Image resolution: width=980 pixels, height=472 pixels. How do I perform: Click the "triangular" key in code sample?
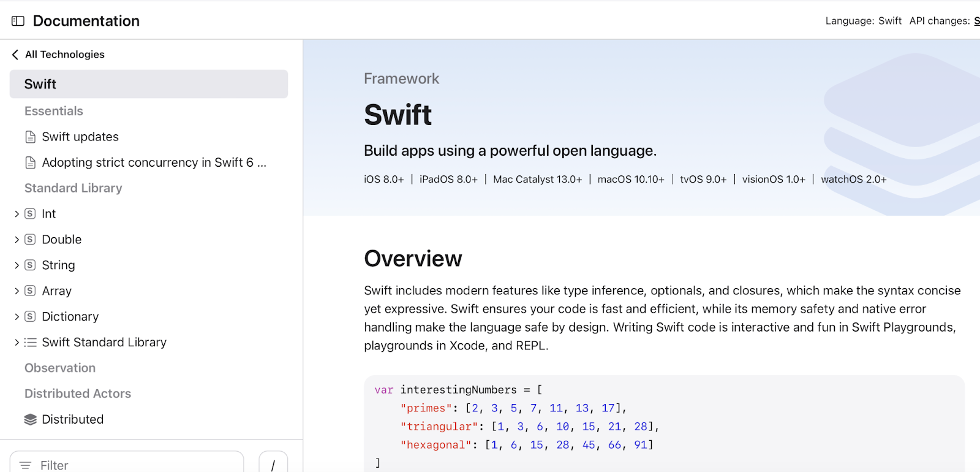click(439, 427)
